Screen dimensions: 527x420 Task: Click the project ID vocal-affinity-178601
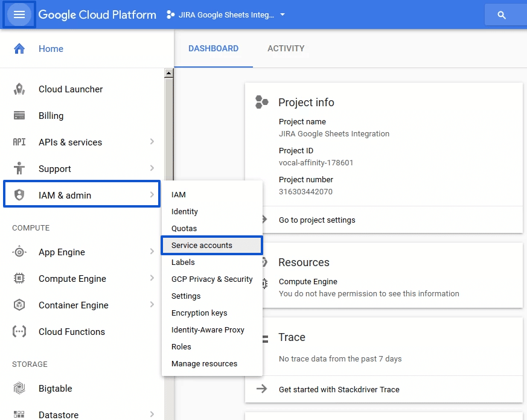coord(316,162)
